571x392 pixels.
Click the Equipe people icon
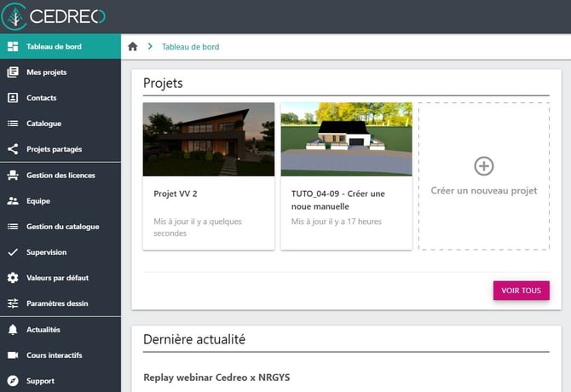13,201
